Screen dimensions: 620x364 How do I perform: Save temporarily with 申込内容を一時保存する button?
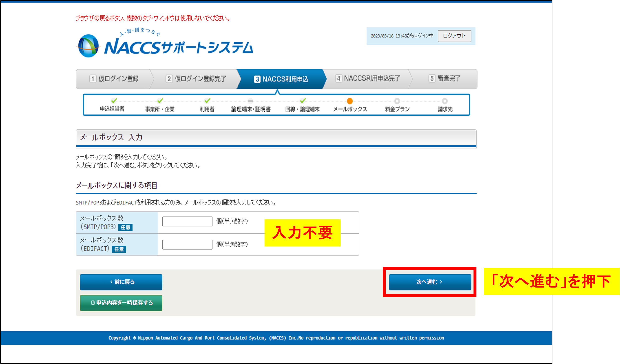click(121, 303)
